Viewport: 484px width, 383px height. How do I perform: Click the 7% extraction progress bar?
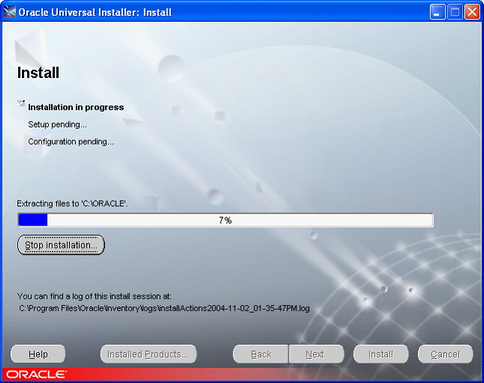(226, 220)
